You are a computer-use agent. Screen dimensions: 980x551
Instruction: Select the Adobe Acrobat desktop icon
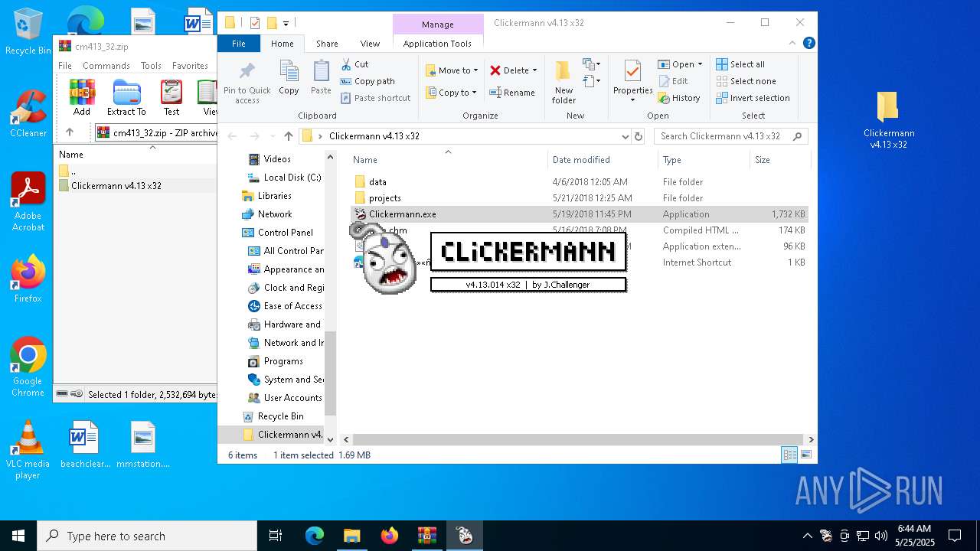tap(28, 201)
